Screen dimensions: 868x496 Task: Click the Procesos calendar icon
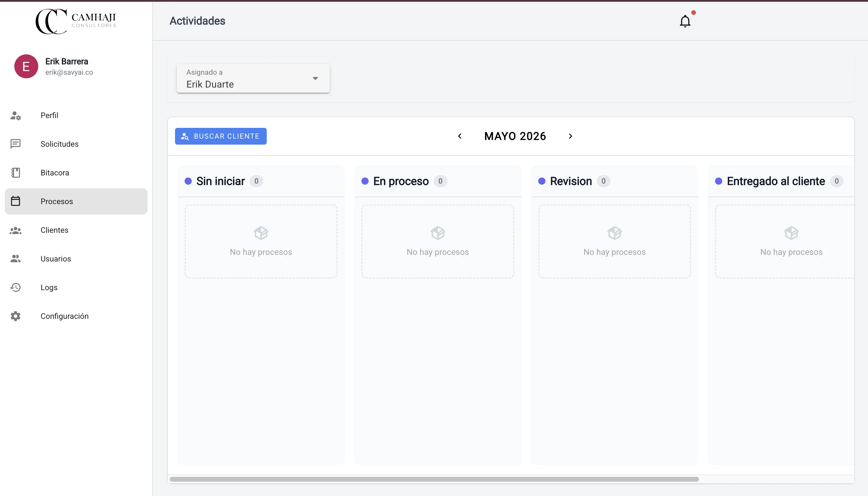(x=16, y=201)
